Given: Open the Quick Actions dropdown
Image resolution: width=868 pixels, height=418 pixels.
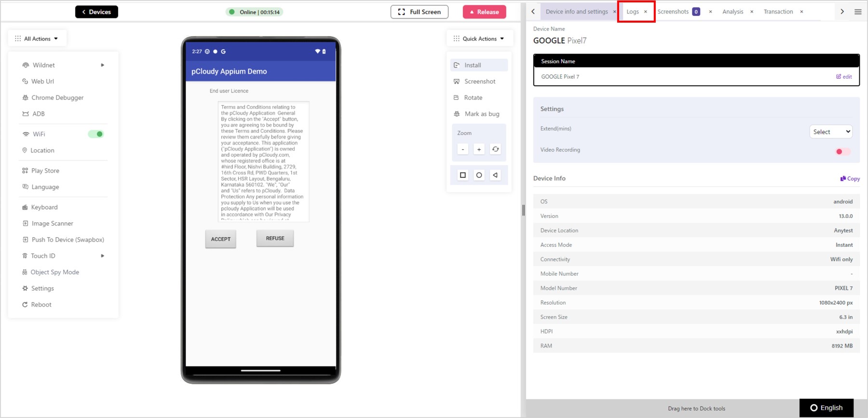Looking at the screenshot, I should point(479,39).
